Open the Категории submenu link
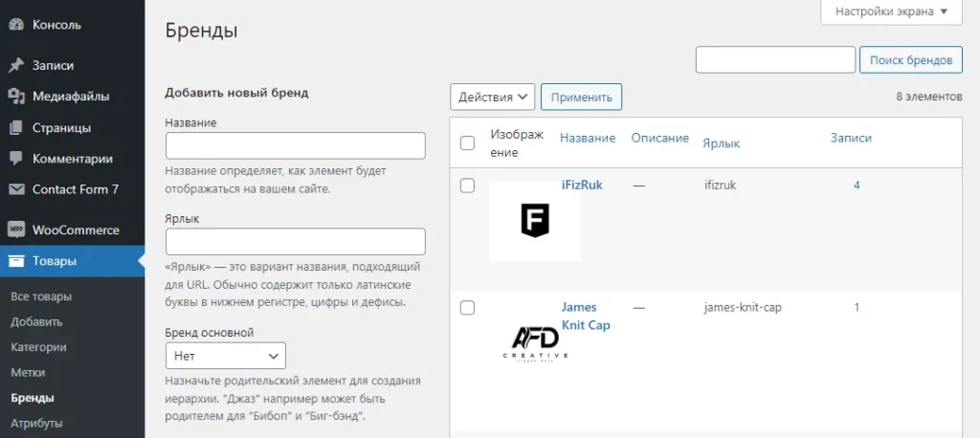 pos(38,347)
